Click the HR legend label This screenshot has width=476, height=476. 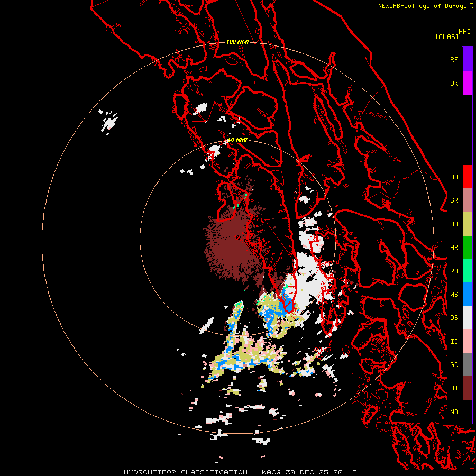[x=454, y=248]
